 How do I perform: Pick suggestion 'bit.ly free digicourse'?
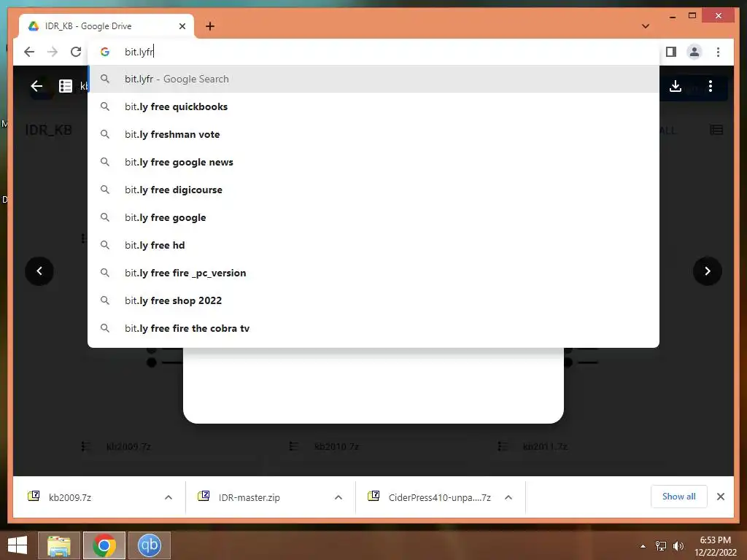pos(373,190)
